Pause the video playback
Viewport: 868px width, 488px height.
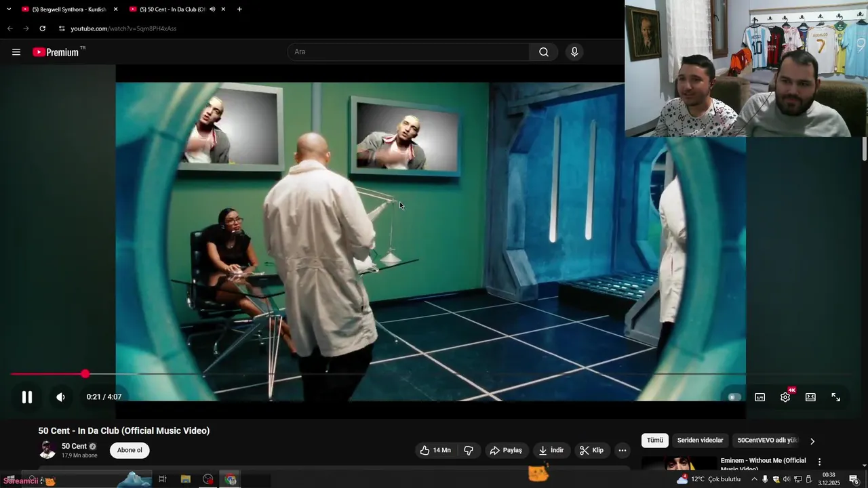(x=27, y=397)
